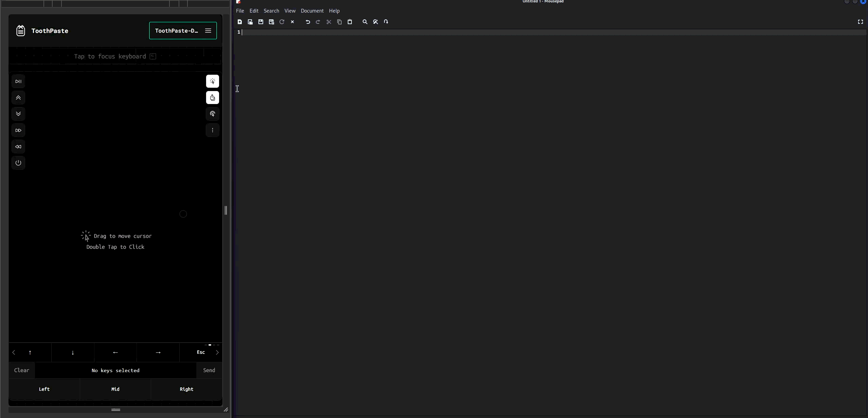
Task: Reload the document in Mousepad
Action: click(x=282, y=22)
